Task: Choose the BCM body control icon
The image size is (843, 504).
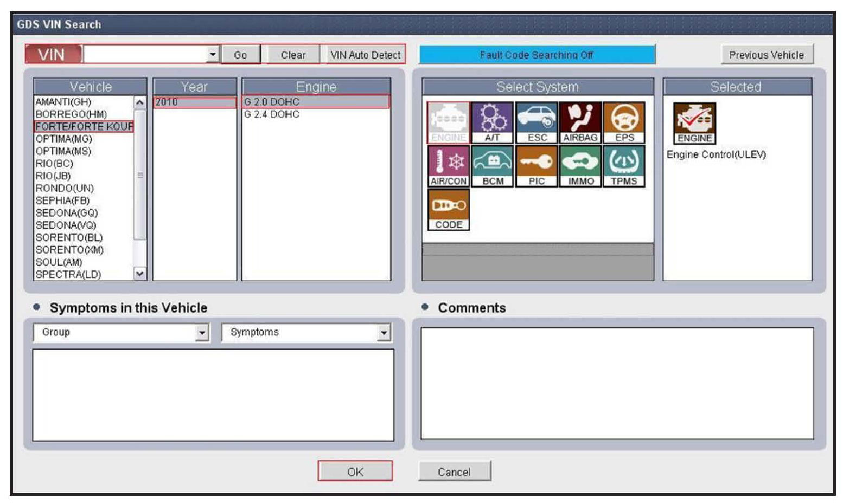Action: coord(492,166)
